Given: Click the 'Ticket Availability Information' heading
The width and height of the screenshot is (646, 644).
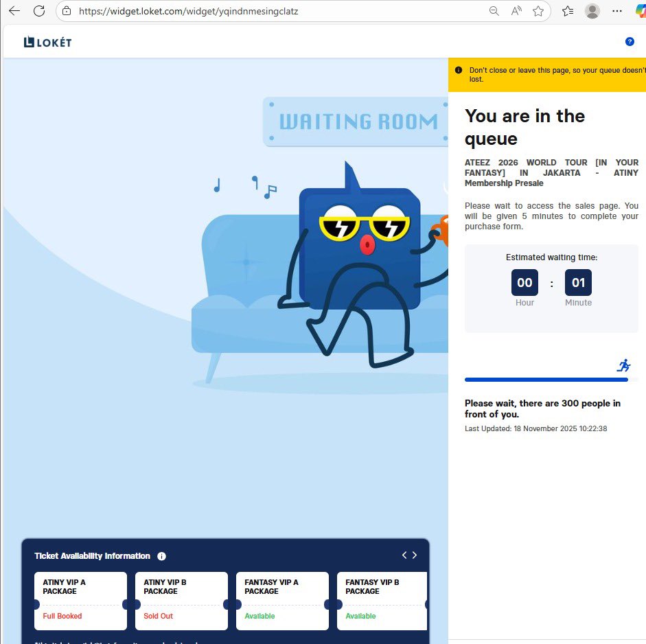Looking at the screenshot, I should tap(92, 556).
